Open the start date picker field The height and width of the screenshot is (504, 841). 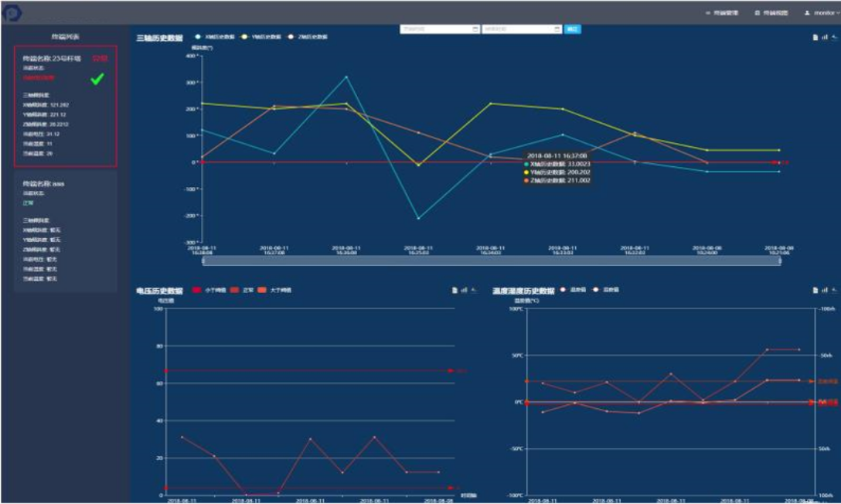click(439, 29)
